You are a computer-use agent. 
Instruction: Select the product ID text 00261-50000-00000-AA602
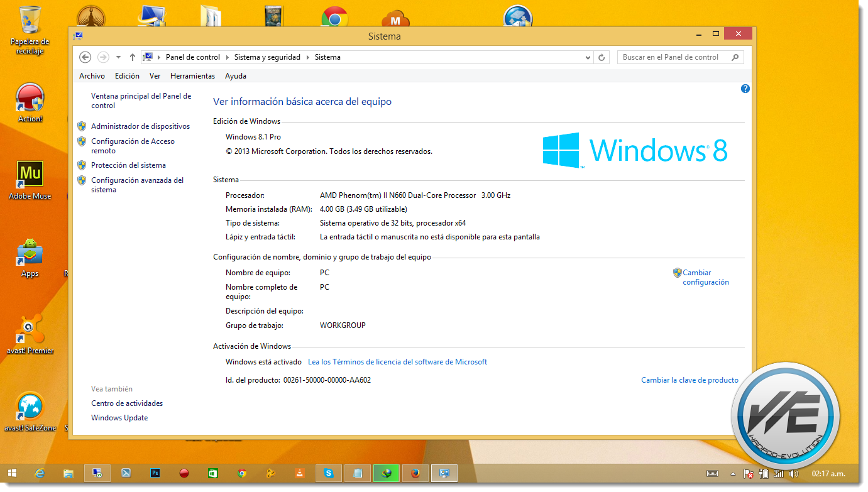pos(327,380)
